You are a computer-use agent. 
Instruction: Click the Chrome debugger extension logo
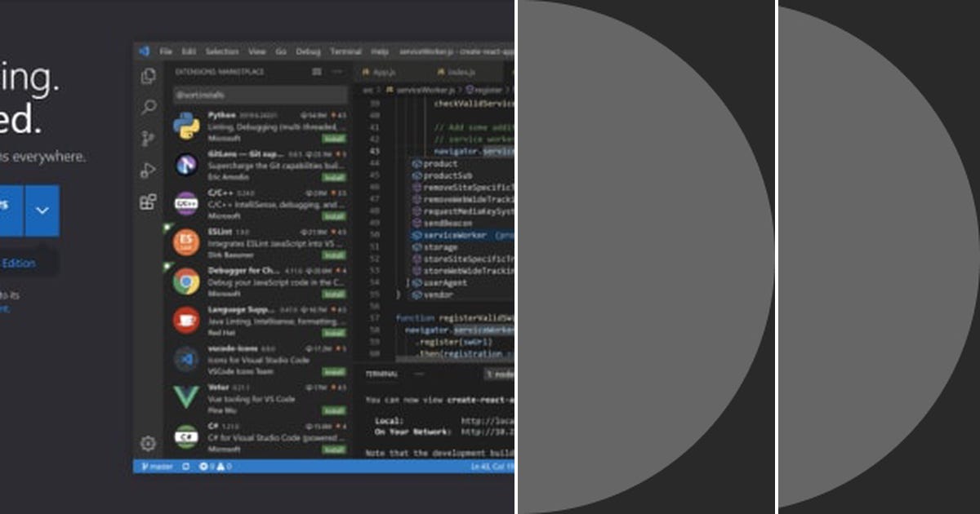point(186,281)
